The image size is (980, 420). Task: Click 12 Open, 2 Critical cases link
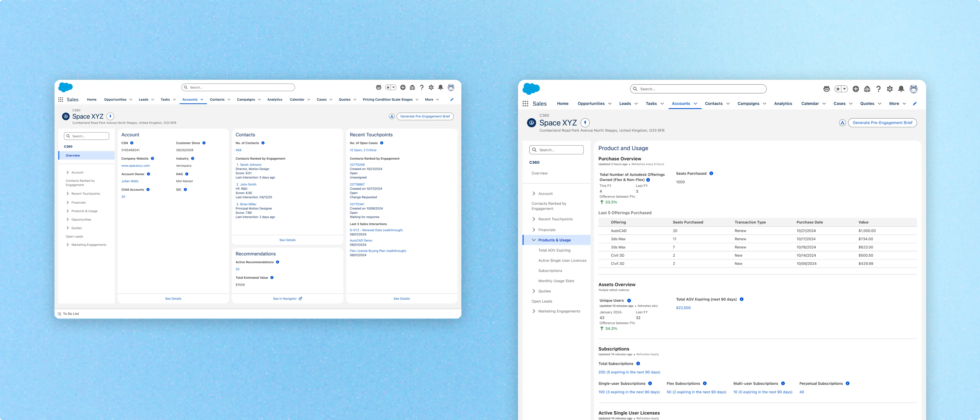363,150
